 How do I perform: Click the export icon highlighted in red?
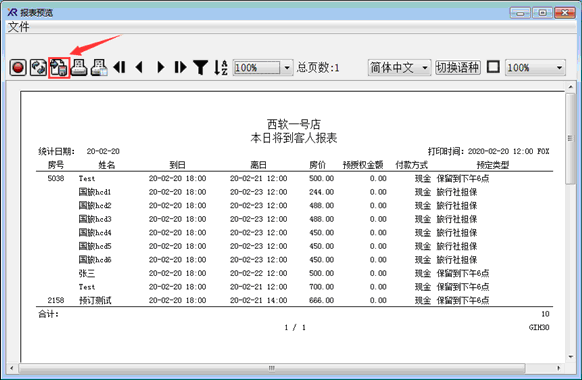tap(59, 68)
